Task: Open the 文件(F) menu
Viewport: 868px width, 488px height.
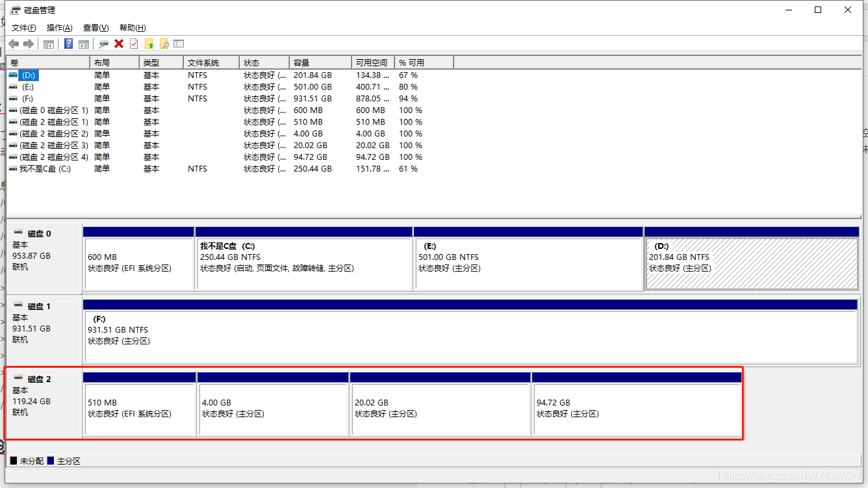Action: point(24,28)
